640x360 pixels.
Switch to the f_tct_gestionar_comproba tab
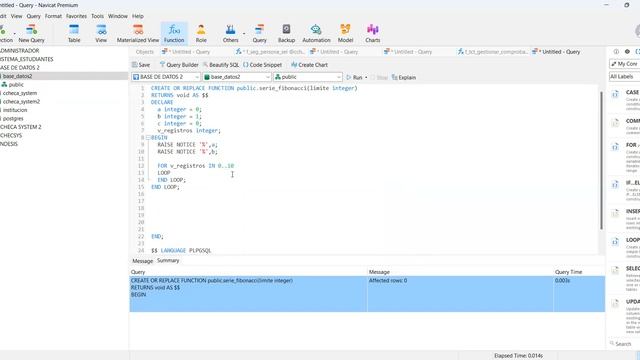(492, 52)
